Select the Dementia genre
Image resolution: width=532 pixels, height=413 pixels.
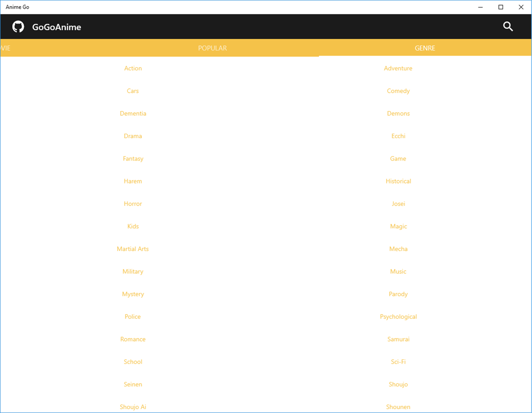pyautogui.click(x=133, y=113)
